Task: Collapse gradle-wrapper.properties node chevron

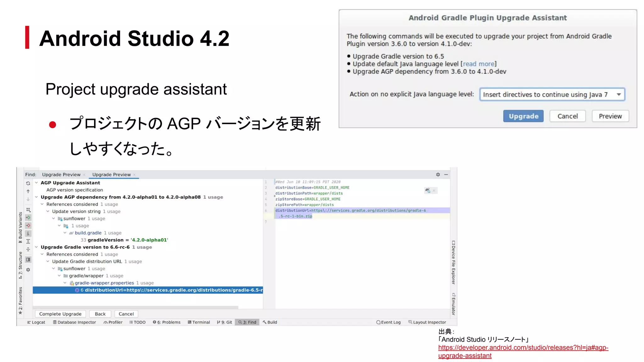Action: click(65, 283)
